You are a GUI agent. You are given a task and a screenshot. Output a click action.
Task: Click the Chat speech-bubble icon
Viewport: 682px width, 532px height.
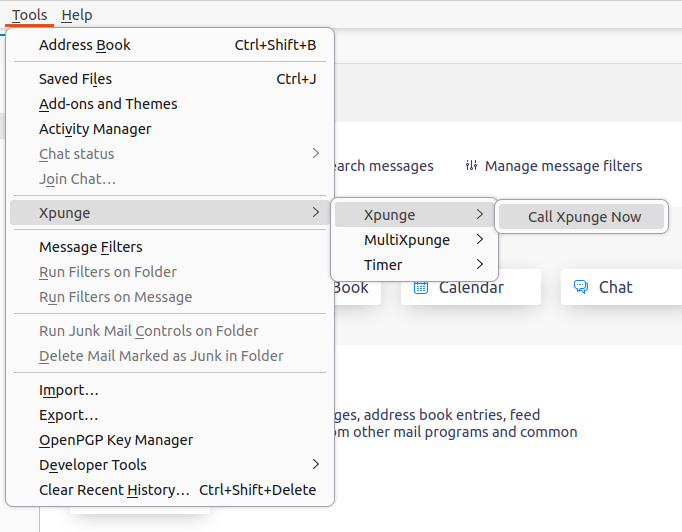(x=581, y=287)
